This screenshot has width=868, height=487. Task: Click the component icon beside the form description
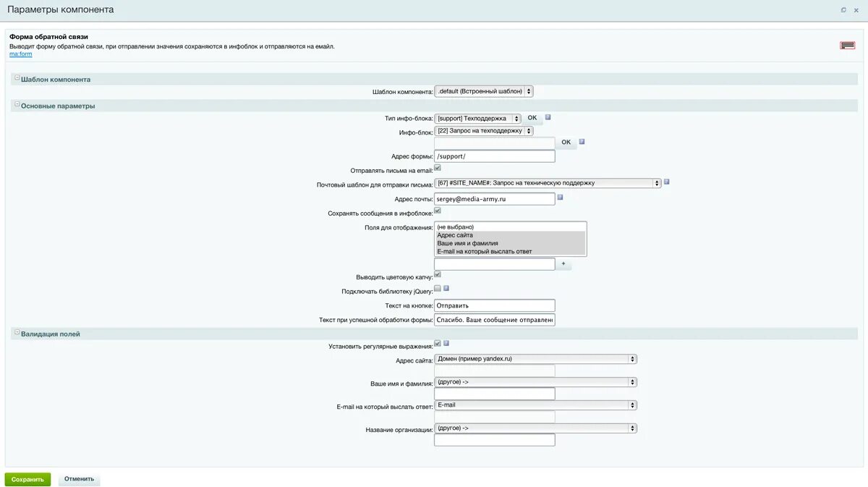[846, 43]
